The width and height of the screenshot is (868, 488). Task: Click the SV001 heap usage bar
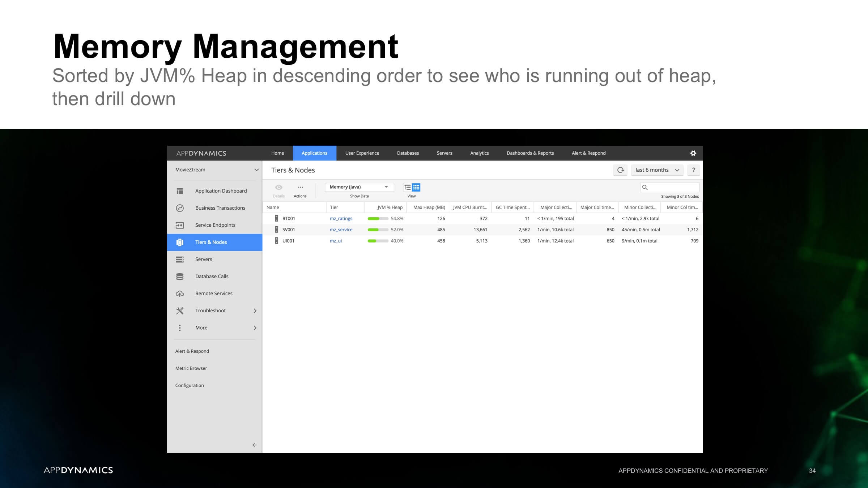pos(378,230)
